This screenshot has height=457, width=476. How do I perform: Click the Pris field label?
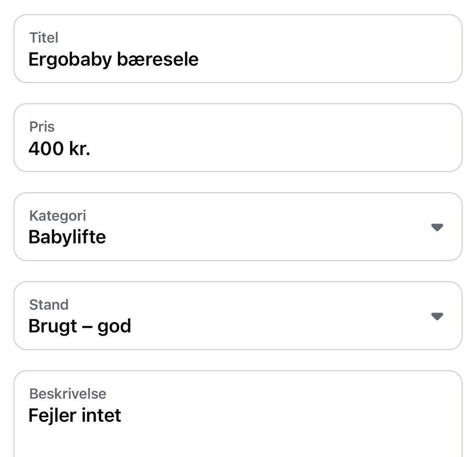[x=42, y=127]
